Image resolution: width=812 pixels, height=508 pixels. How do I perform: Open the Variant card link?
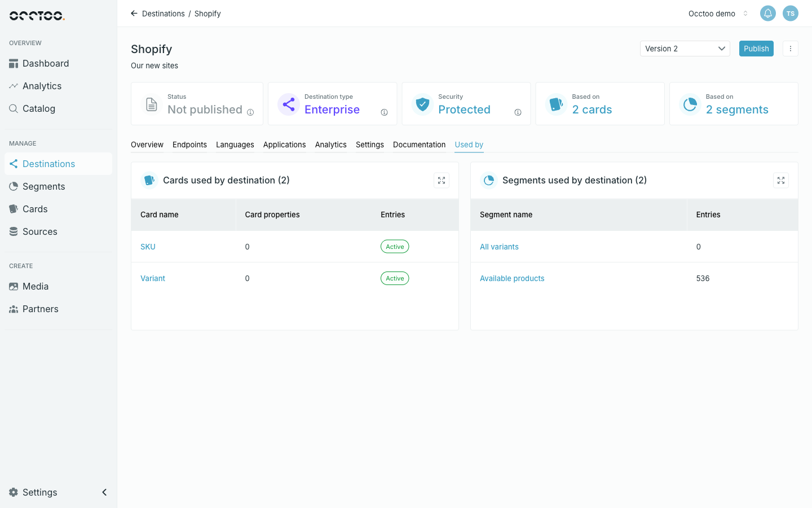click(x=153, y=278)
